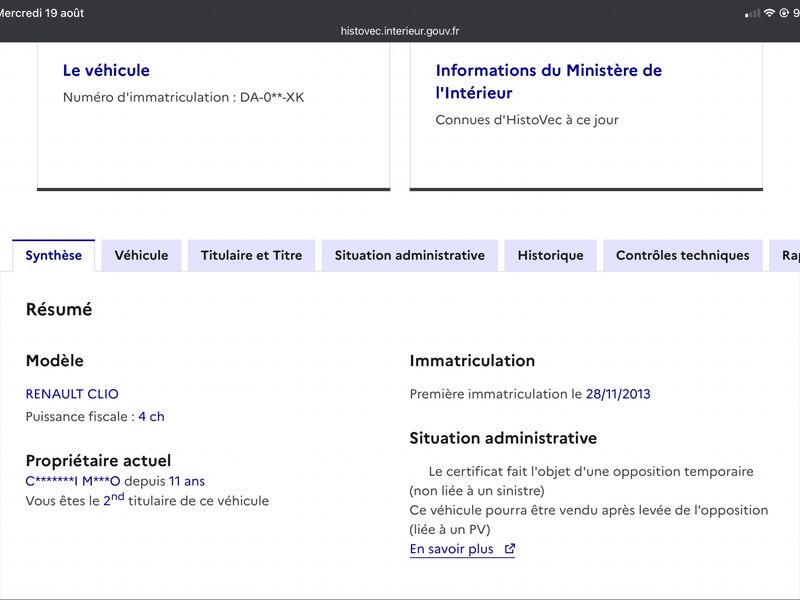
Task: Click the vendu après levée de l'opposition text
Action: (589, 519)
